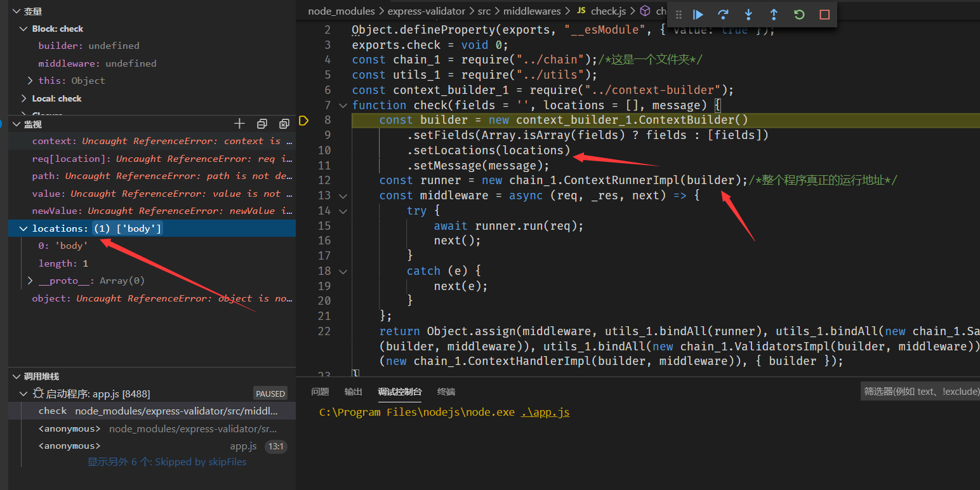The width and height of the screenshot is (980, 490).
Task: Stop debugging with the red square
Action: [x=824, y=15]
